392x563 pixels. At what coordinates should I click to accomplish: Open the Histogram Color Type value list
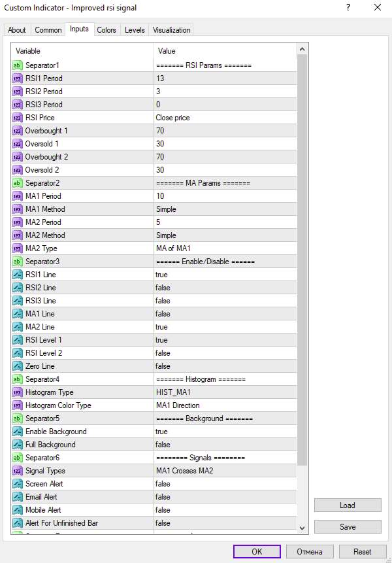click(x=225, y=405)
